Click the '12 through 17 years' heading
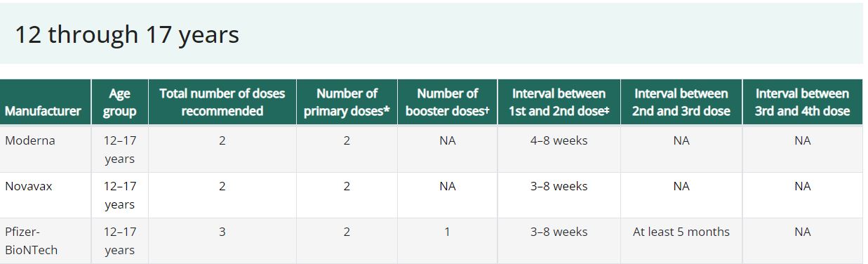The image size is (868, 264). (127, 34)
